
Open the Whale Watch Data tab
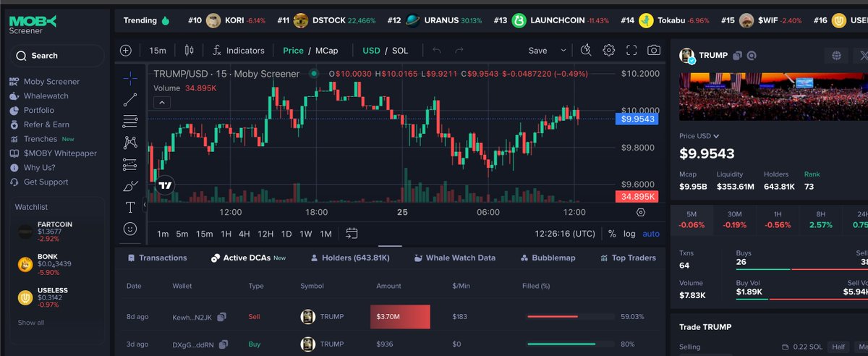[x=455, y=258]
